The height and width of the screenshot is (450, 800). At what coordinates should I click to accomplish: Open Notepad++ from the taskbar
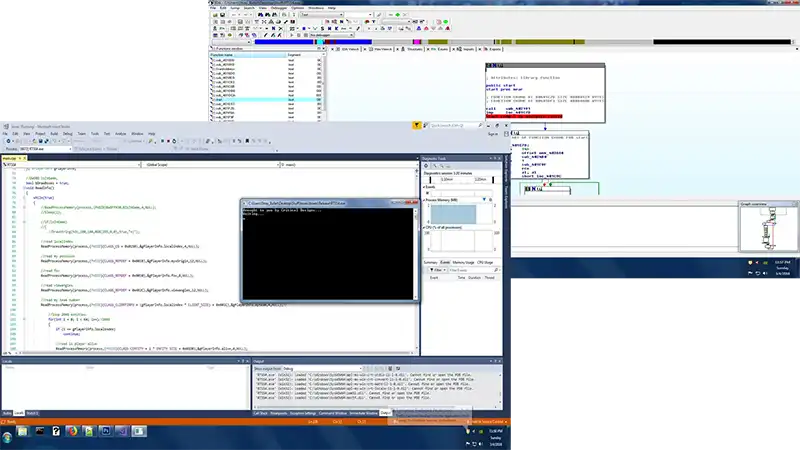pos(89,431)
